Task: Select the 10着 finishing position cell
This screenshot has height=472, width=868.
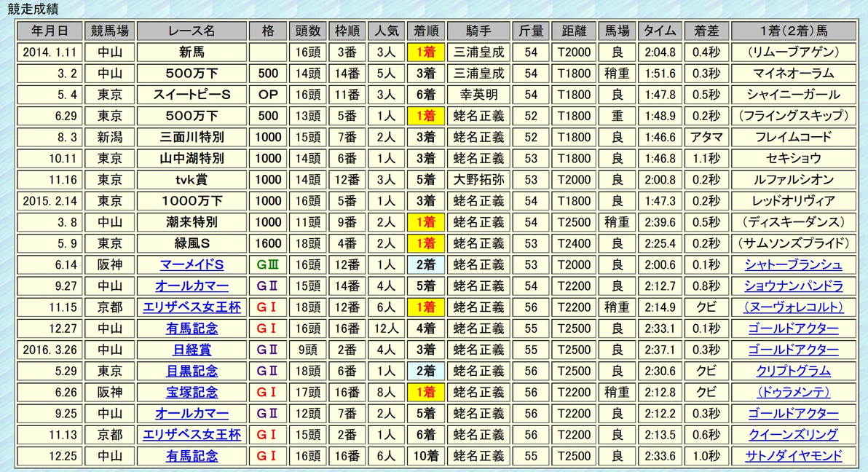Action: tap(426, 456)
